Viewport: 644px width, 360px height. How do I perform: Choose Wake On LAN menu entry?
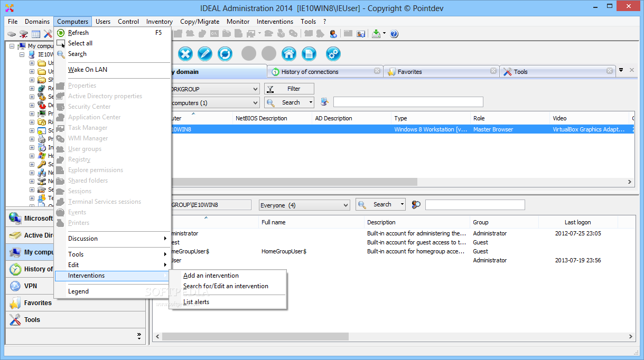coord(113,70)
